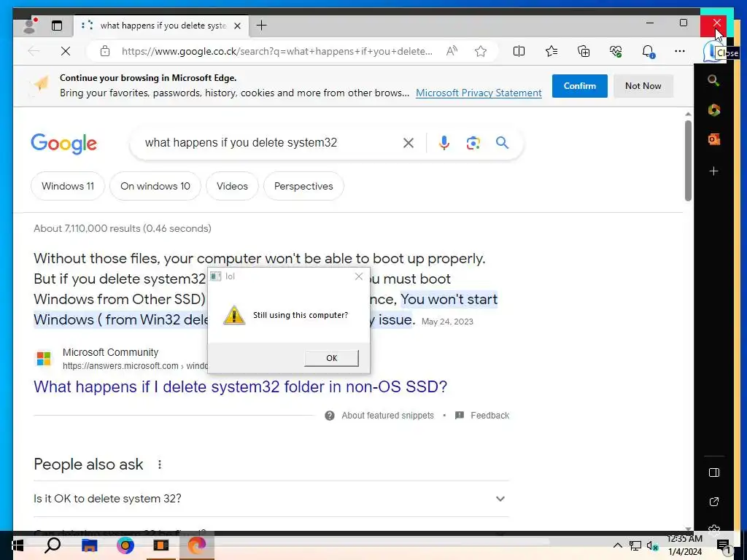
Task: Expand 'Is it OK to delete system 32?'
Action: (x=271, y=499)
